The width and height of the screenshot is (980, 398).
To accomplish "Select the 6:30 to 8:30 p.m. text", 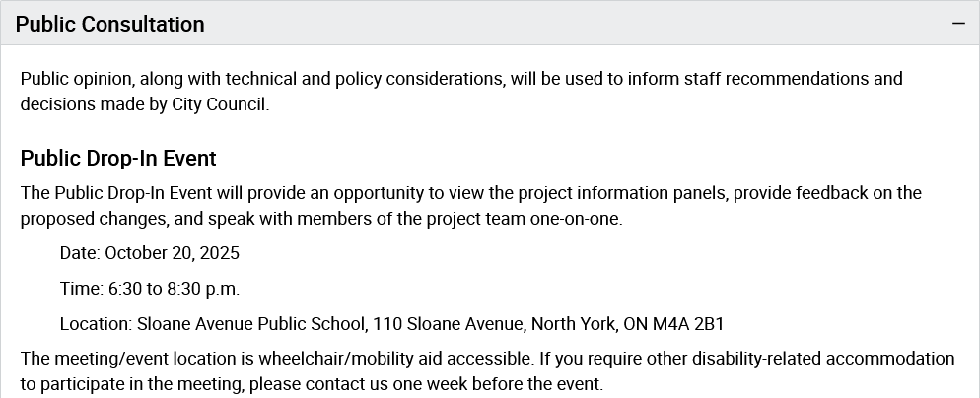I will (175, 289).
